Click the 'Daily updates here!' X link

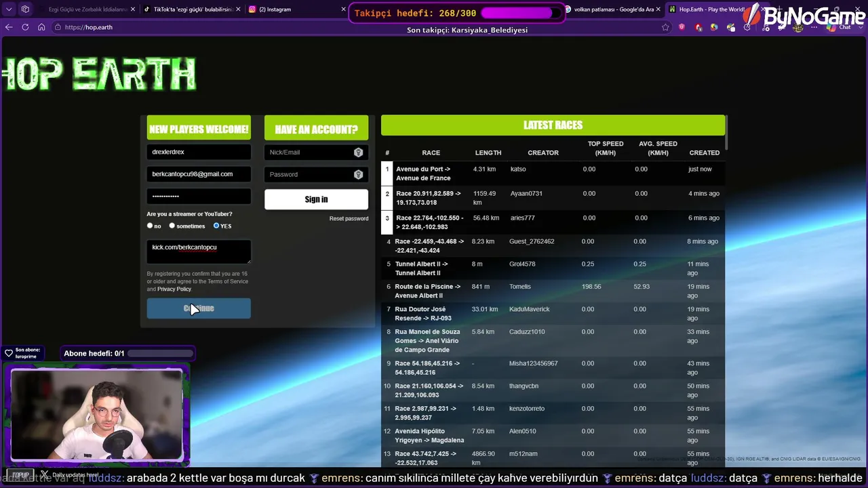69,475
